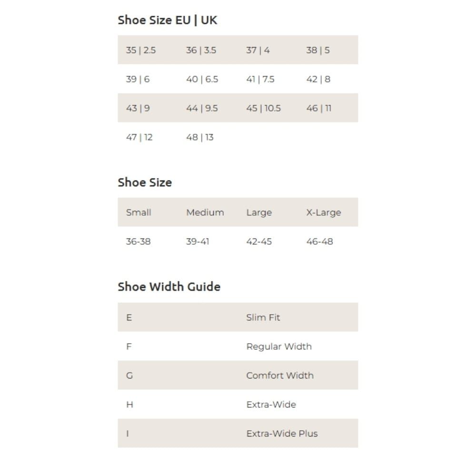Click the 35 | 2.5 size cell
Viewport: 476px width, 476px height.
point(141,50)
